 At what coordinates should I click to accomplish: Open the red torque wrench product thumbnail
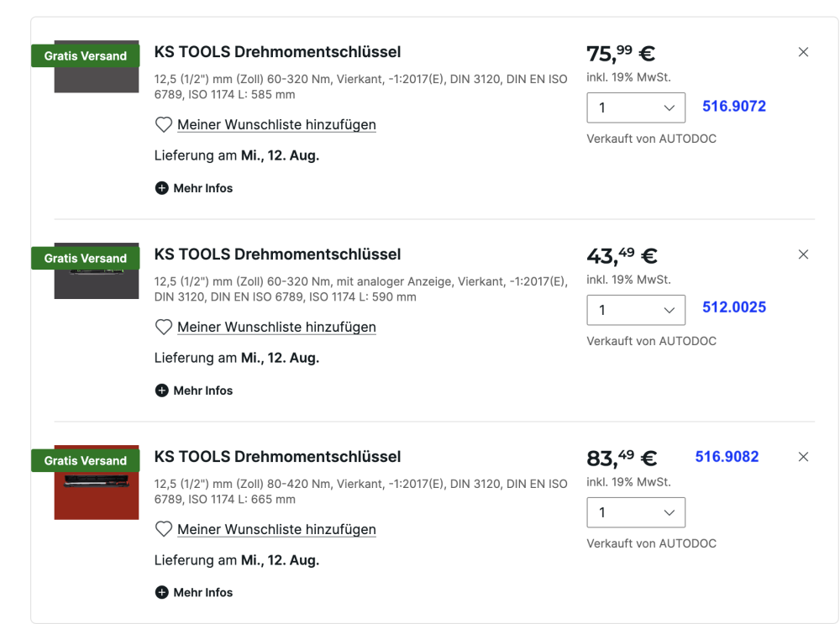click(97, 483)
